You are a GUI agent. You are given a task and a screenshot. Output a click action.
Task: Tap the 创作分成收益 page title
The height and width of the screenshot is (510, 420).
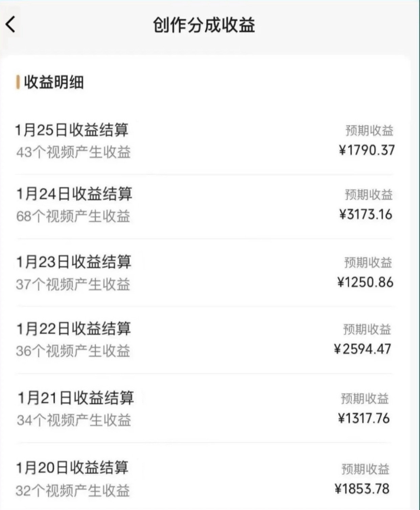[x=204, y=25]
